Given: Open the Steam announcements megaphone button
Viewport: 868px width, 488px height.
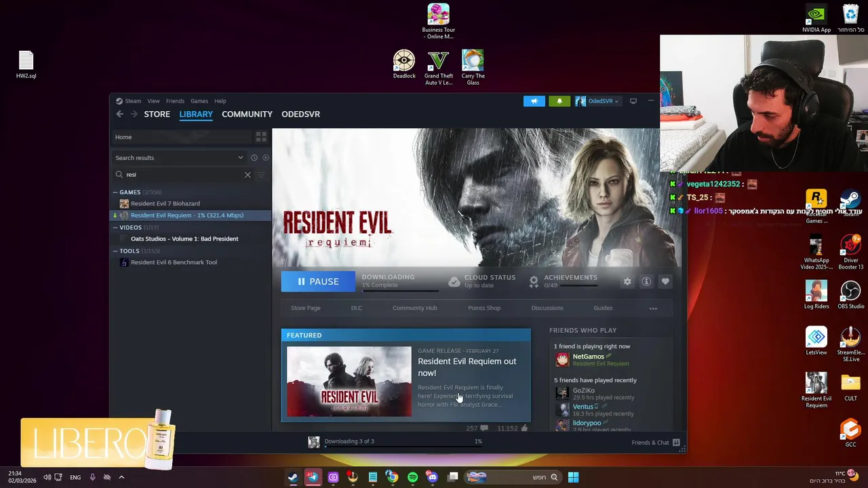Looking at the screenshot, I should click(534, 101).
